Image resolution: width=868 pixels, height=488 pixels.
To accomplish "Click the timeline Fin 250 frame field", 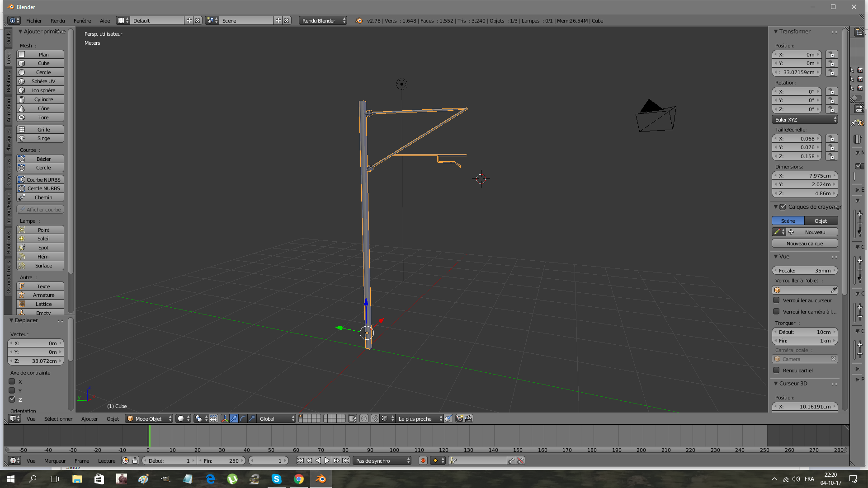I will pyautogui.click(x=222, y=460).
